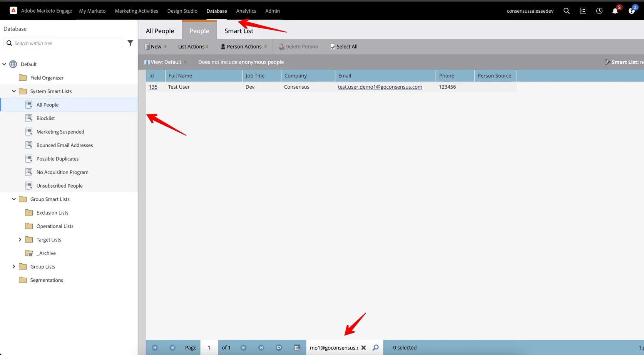
Task: Run quick-find search magnifier in footer
Action: (x=376, y=348)
